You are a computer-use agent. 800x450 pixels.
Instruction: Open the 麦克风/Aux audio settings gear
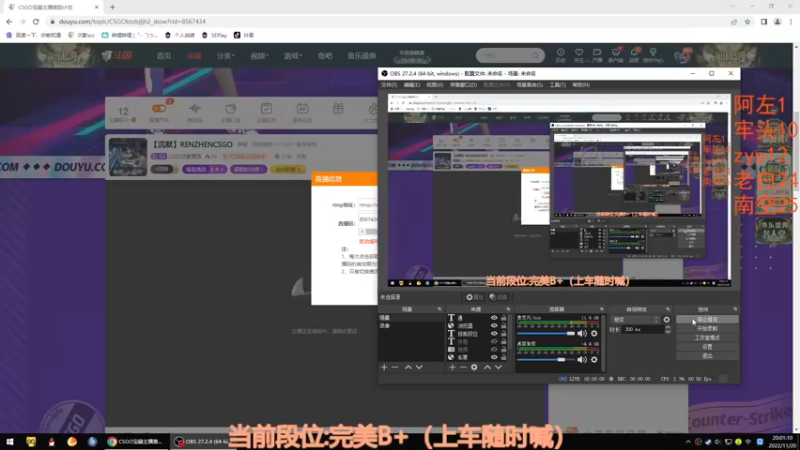(594, 333)
